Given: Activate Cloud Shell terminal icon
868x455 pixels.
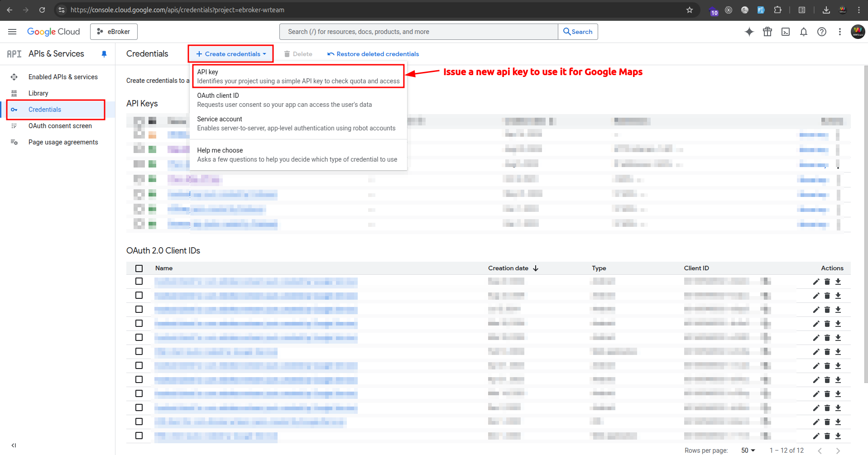Looking at the screenshot, I should [x=786, y=32].
